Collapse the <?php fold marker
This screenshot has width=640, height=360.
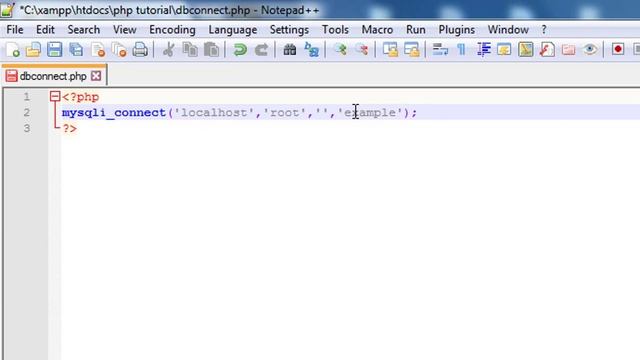coord(55,96)
